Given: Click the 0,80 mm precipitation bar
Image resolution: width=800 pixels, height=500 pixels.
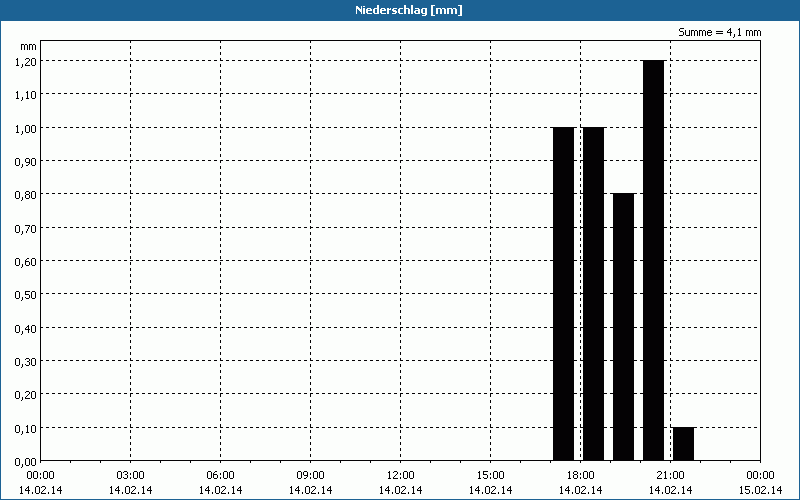Looking at the screenshot, I should tap(623, 327).
